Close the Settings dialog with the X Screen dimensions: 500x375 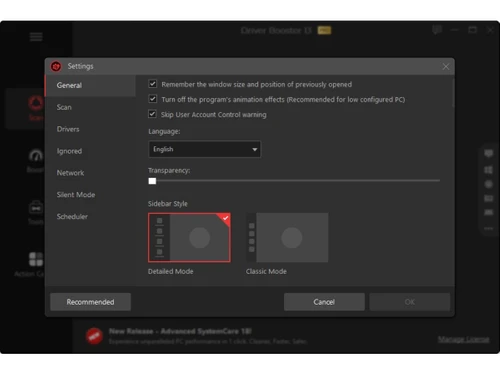pos(446,67)
